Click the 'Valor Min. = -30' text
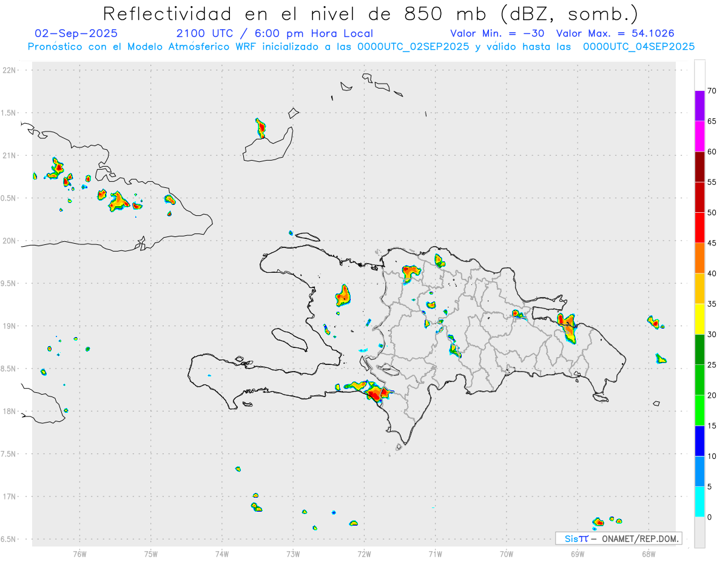The image size is (728, 562). tap(498, 33)
